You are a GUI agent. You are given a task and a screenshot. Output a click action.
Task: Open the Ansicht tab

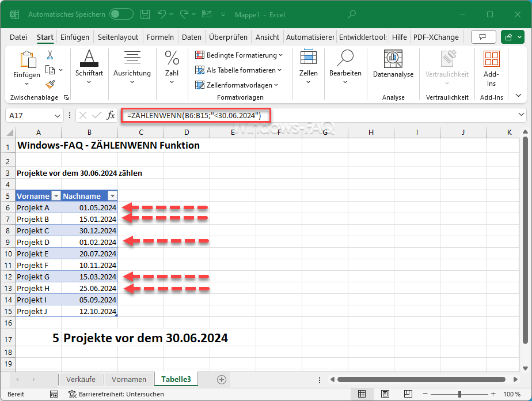coord(267,37)
